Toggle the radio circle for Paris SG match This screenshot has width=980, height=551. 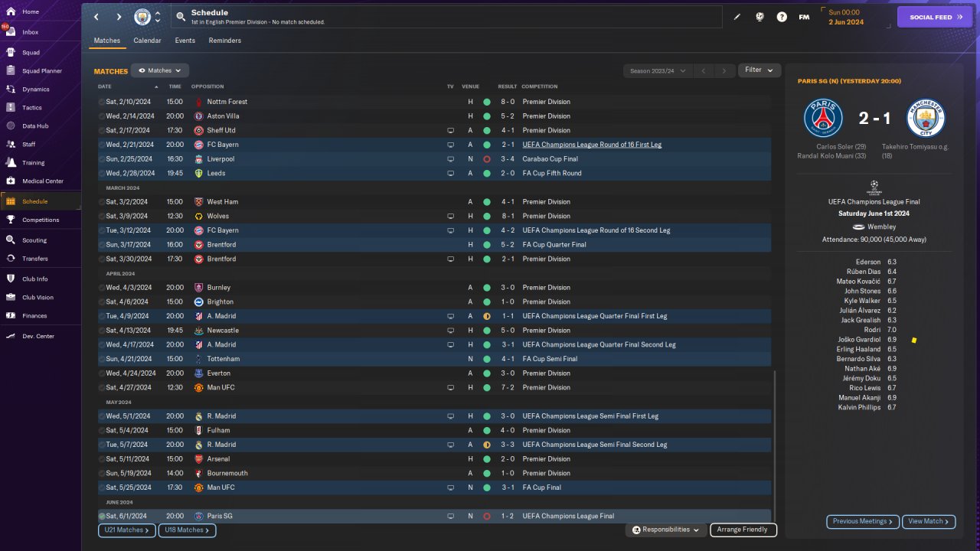tap(102, 517)
